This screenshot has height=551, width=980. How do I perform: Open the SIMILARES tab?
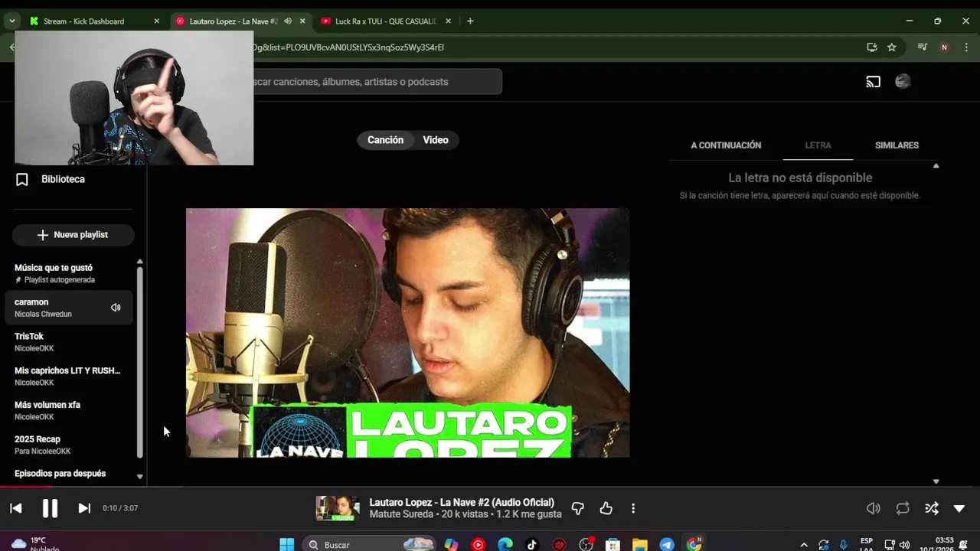tap(897, 145)
